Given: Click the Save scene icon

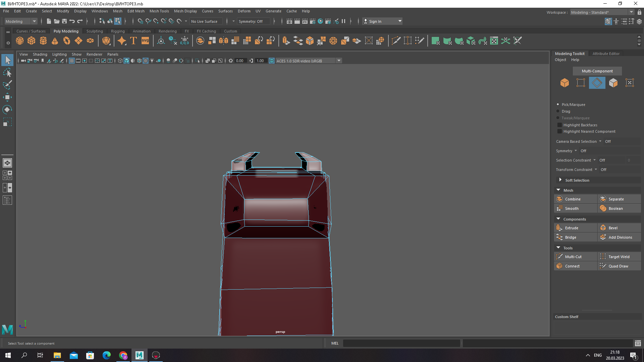Looking at the screenshot, I should (64, 21).
